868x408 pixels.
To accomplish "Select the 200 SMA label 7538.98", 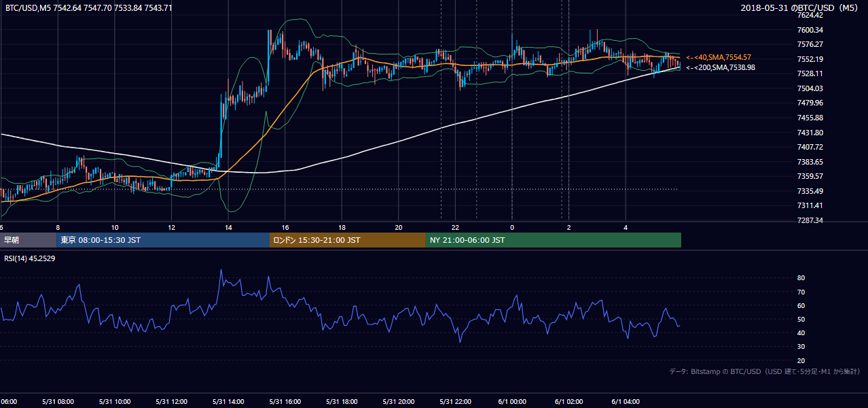I will coord(720,67).
